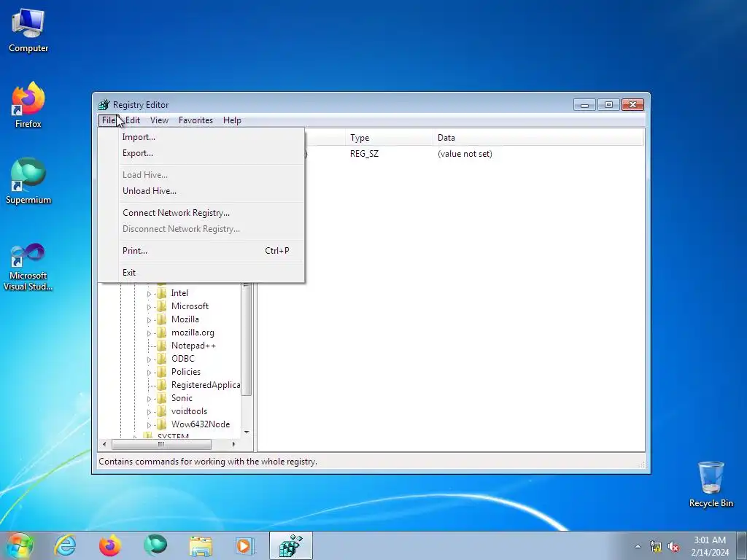Click the network tray icon
This screenshot has height=560, width=747.
tap(656, 546)
